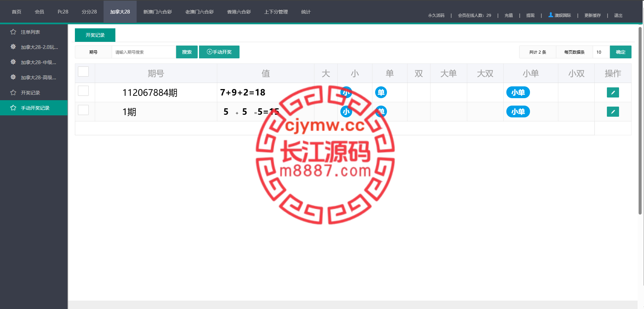
Task: Open the 首页 menu
Action: 17,12
